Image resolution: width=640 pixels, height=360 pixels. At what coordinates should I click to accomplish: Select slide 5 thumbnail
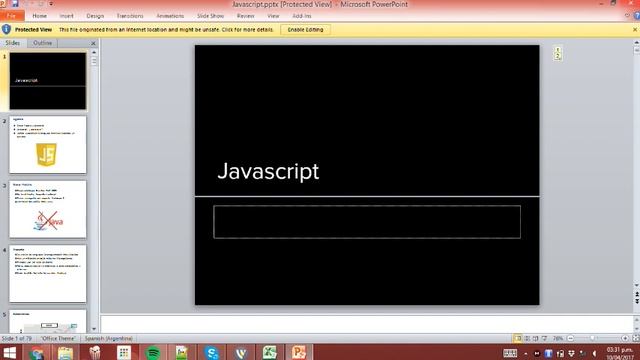(x=48, y=321)
